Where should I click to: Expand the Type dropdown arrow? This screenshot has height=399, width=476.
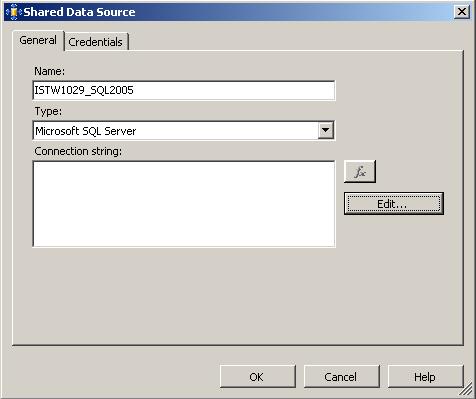325,130
